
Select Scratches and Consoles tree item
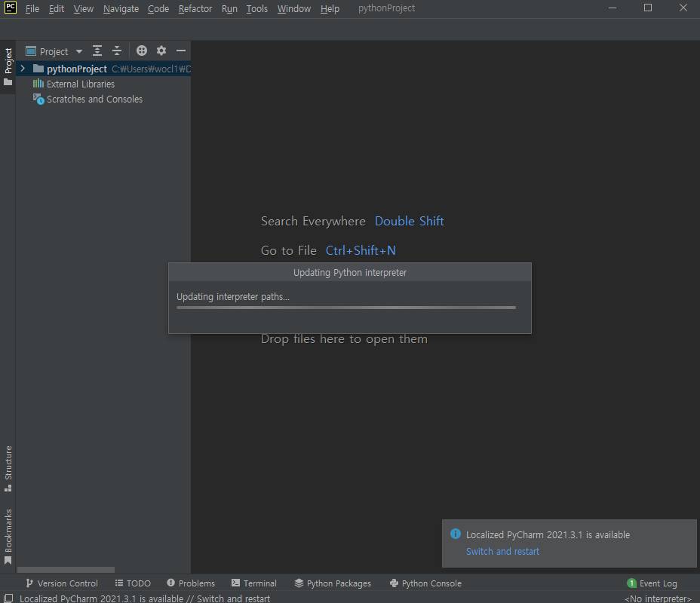[x=94, y=99]
